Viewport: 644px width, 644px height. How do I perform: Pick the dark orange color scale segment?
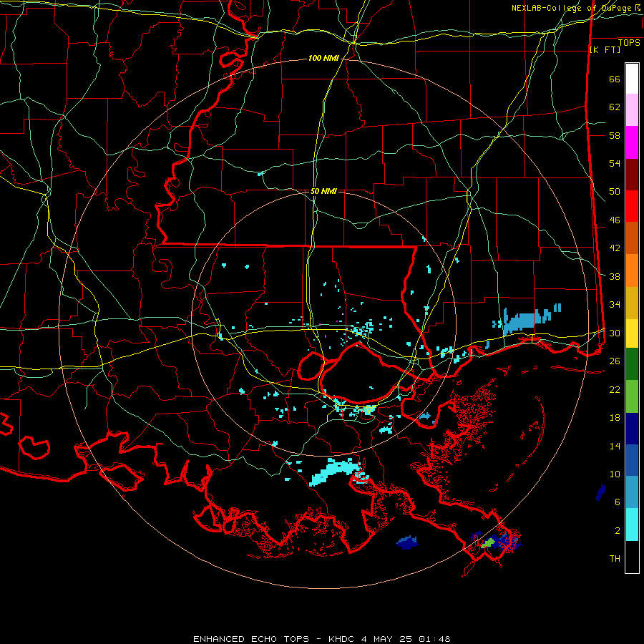click(x=632, y=238)
